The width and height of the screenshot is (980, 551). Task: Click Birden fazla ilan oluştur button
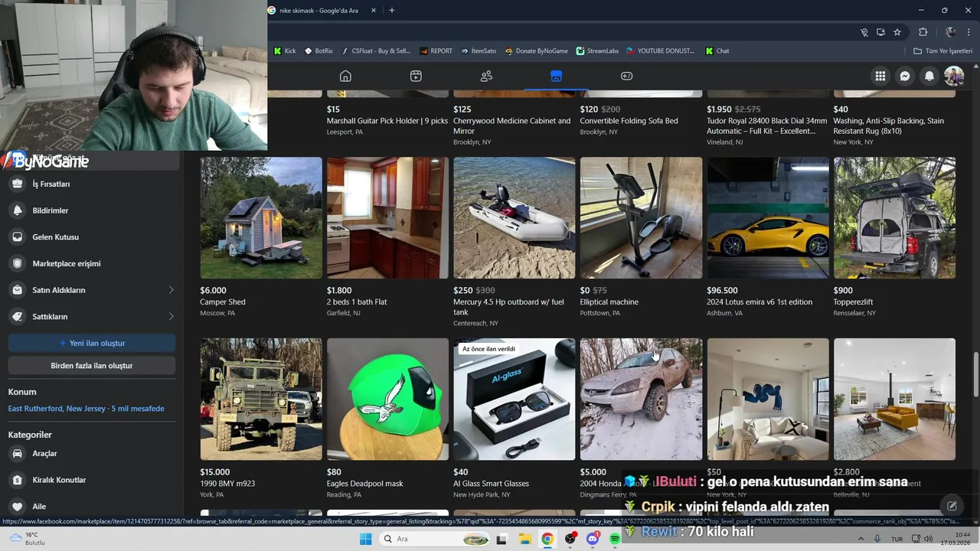tap(92, 366)
